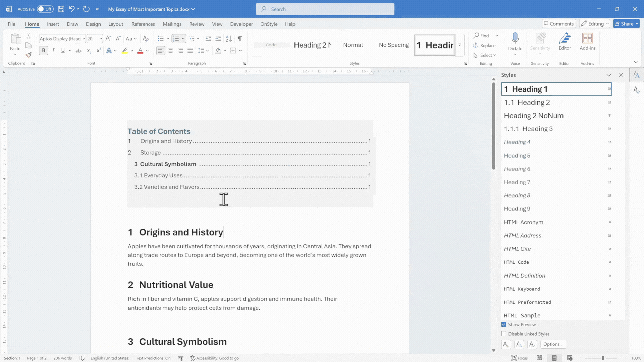Image resolution: width=644 pixels, height=362 pixels.
Task: Switch to Web Layout view in status bar
Action: point(569,358)
